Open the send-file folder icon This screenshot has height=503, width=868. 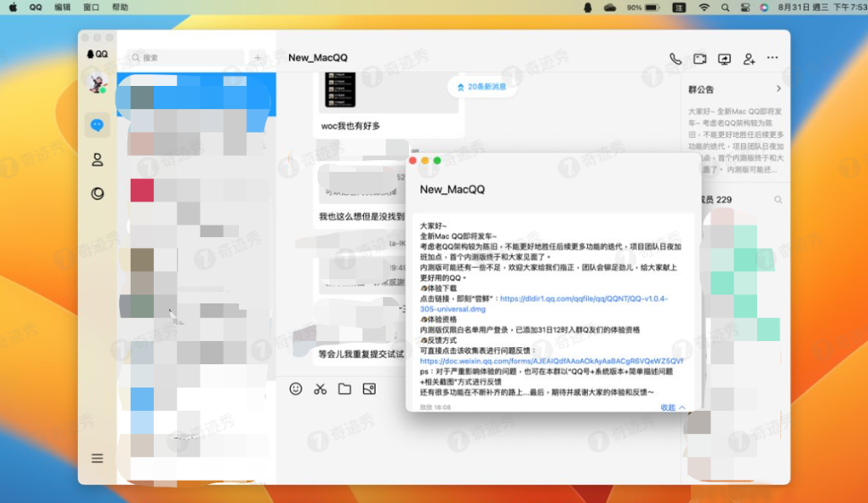tap(345, 388)
